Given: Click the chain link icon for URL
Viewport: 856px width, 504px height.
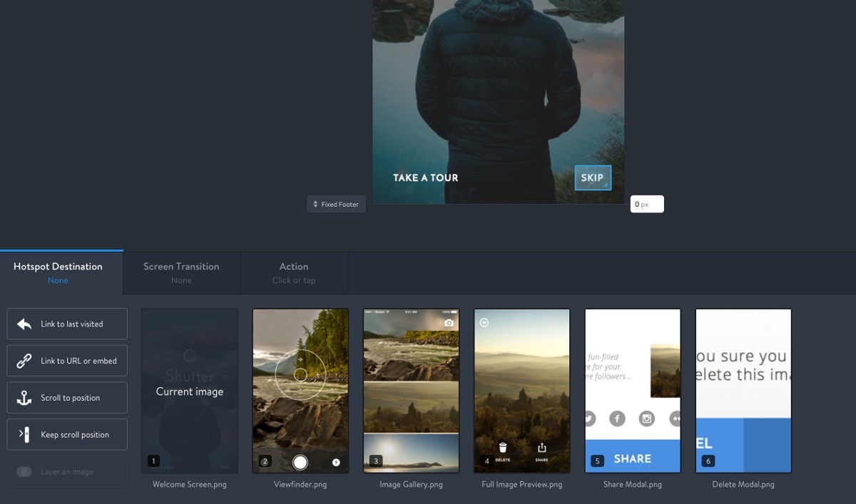Looking at the screenshot, I should point(24,361).
